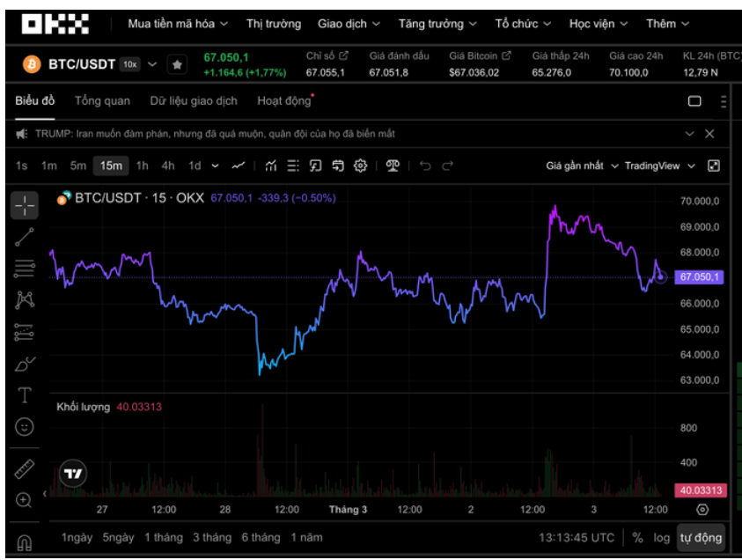This screenshot has width=742, height=560.
Task: Select the crosshair cursor tool
Action: (24, 205)
